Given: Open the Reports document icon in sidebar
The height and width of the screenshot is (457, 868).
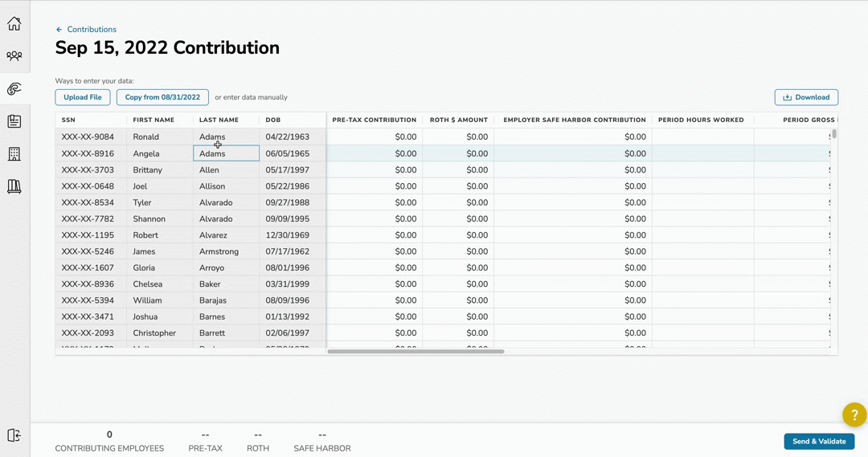Looking at the screenshot, I should tap(14, 121).
